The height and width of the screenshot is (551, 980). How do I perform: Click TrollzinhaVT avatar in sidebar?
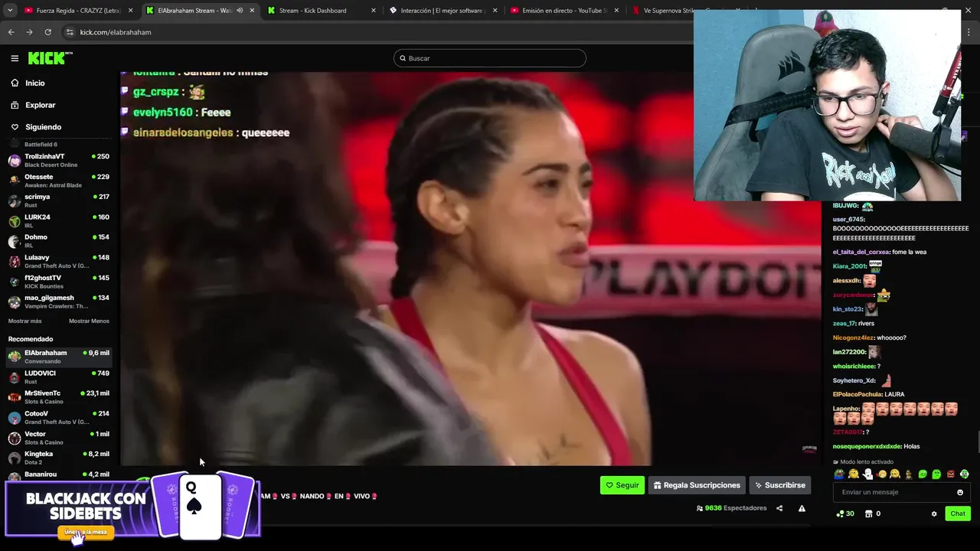coord(14,161)
